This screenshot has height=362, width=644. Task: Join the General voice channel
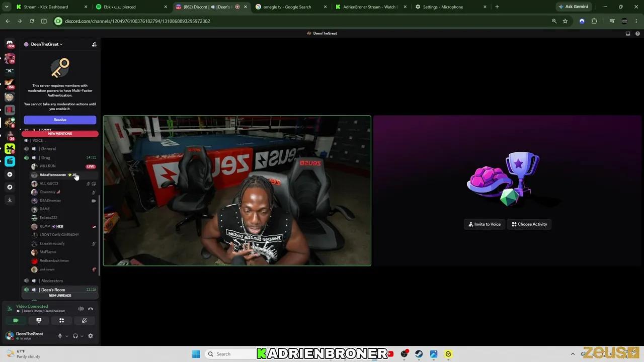60,149
